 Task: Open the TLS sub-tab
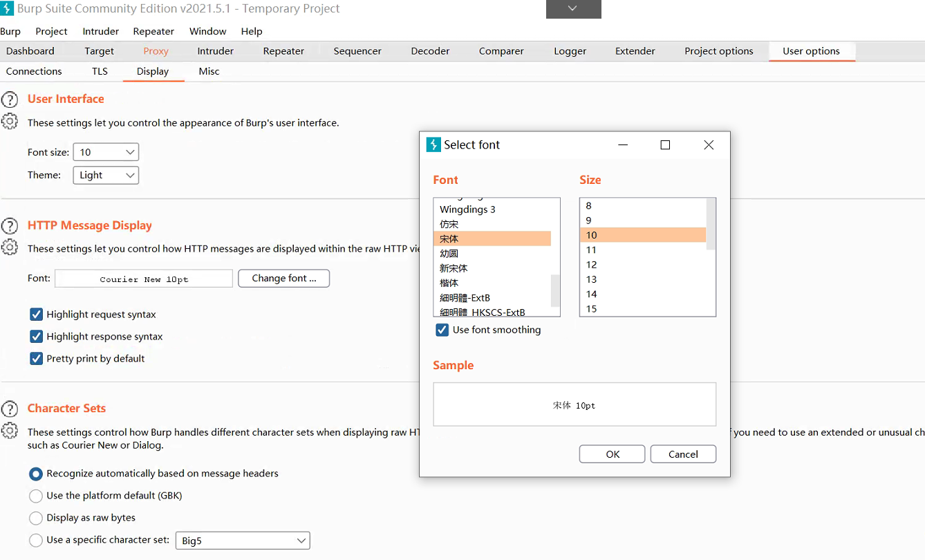tap(100, 71)
